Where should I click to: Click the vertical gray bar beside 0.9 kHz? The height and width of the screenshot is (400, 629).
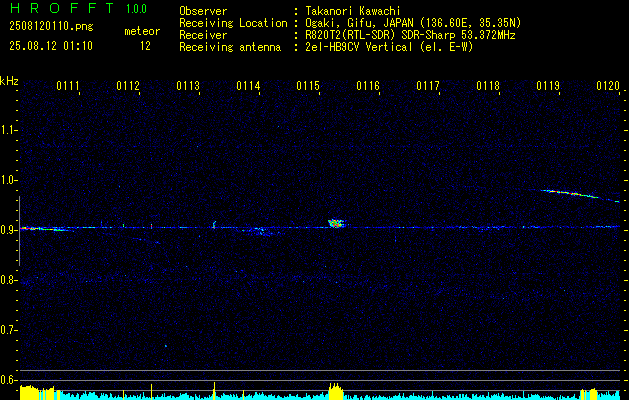click(x=20, y=231)
